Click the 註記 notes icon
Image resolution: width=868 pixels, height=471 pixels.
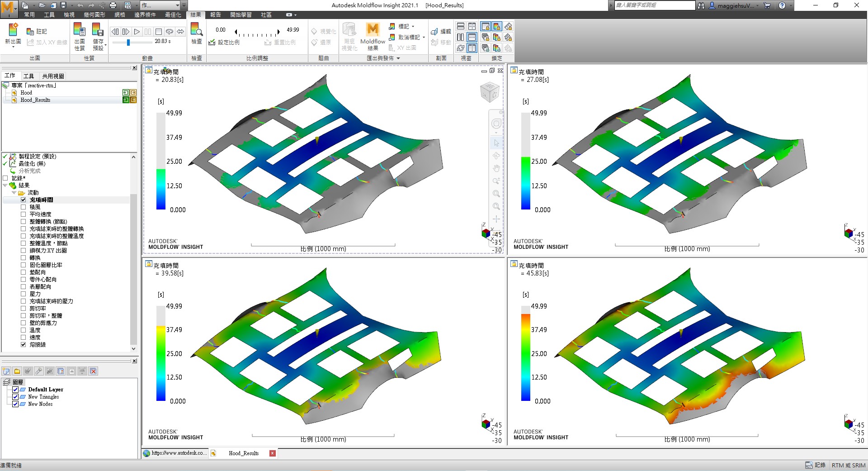[x=30, y=32]
